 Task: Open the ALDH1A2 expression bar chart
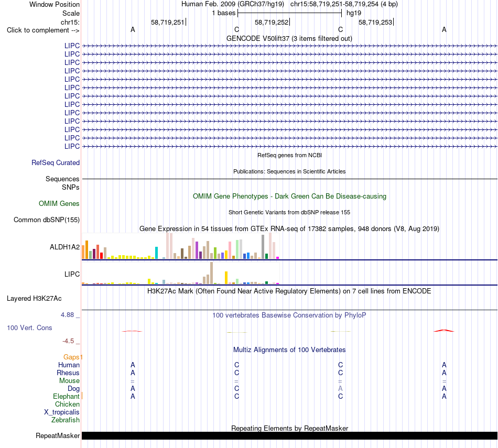point(180,246)
